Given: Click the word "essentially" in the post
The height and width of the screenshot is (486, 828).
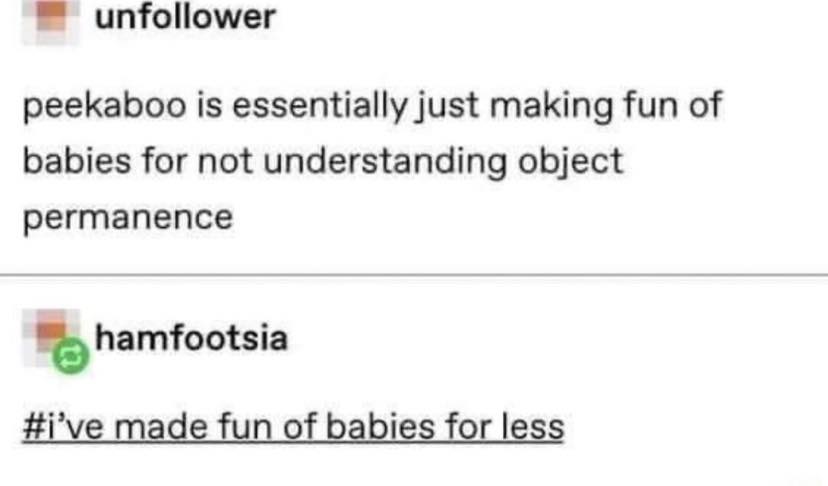Looking at the screenshot, I should pyautogui.click(x=320, y=106).
